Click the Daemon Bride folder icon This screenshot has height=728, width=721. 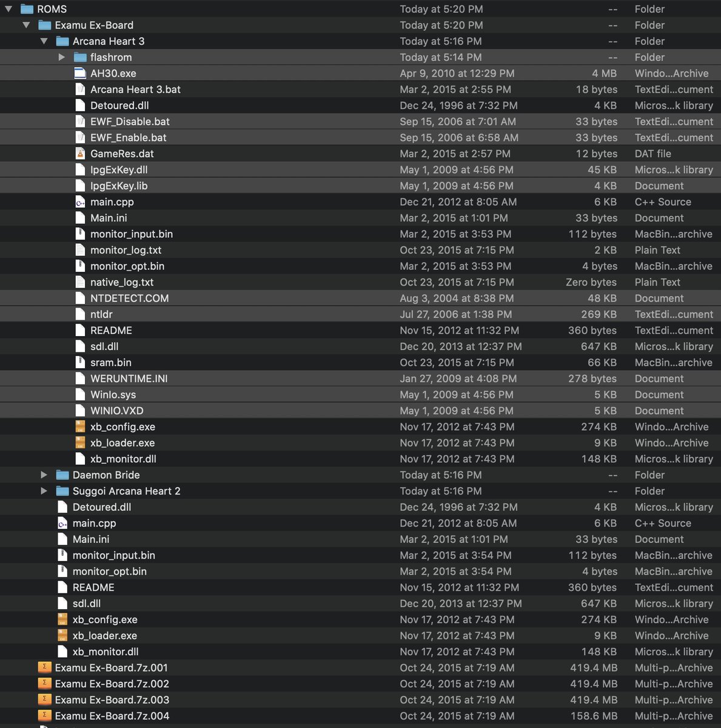(62, 475)
